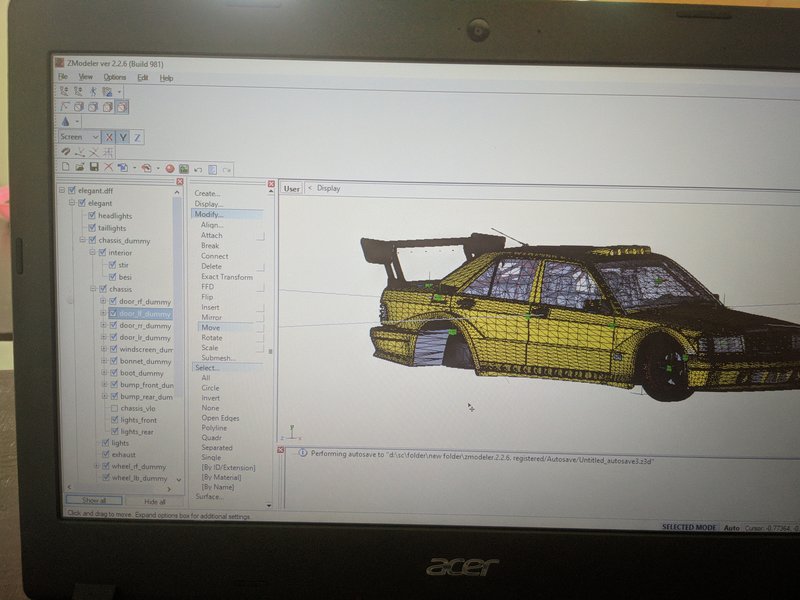Image resolution: width=800 pixels, height=600 pixels.
Task: Switch to the User viewport tab
Action: point(291,188)
